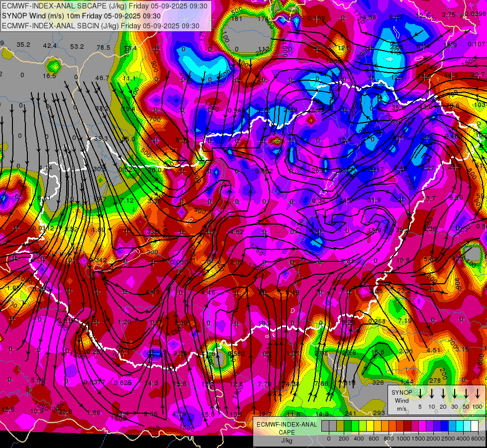Click the 1500 tick label on the color scale
The width and height of the screenshot is (487, 448).
[x=418, y=439]
